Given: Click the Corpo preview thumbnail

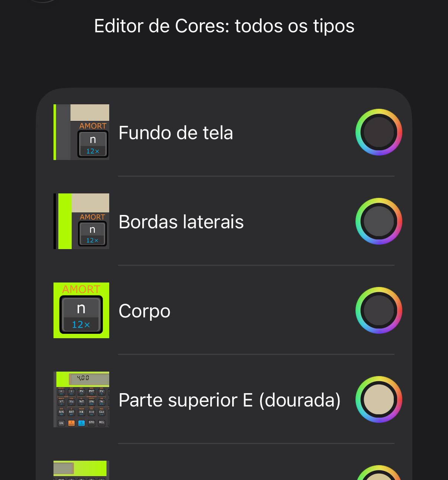Looking at the screenshot, I should pyautogui.click(x=81, y=310).
